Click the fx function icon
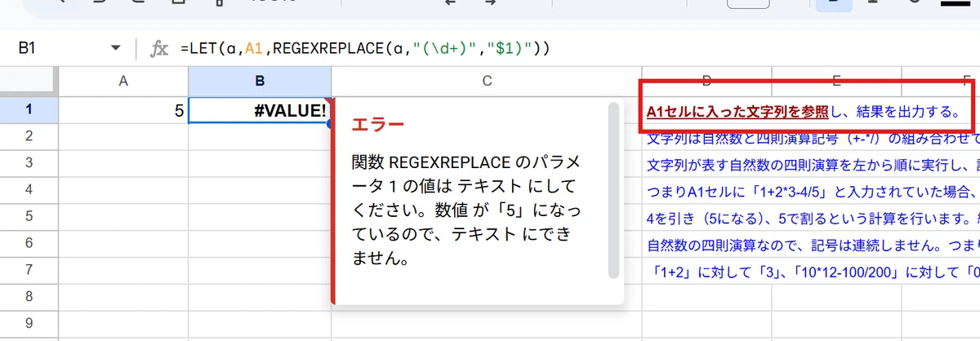The width and height of the screenshot is (980, 341). pos(158,49)
